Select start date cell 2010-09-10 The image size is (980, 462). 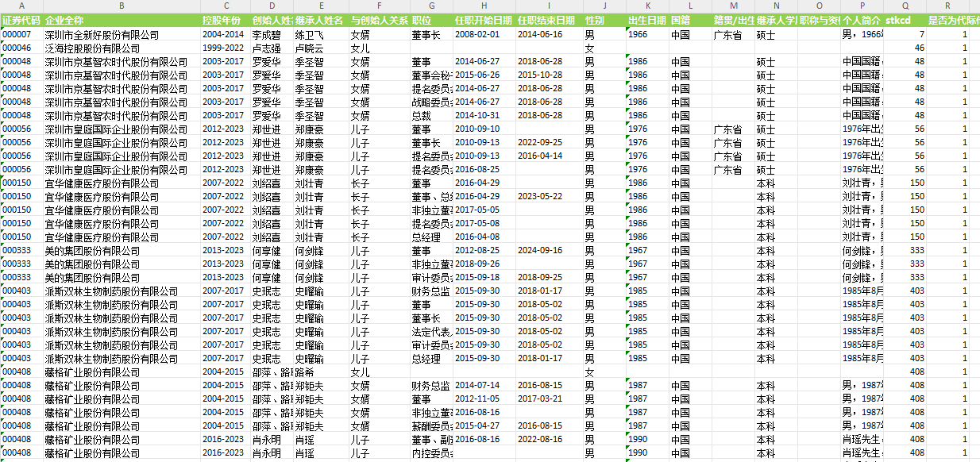coord(484,129)
